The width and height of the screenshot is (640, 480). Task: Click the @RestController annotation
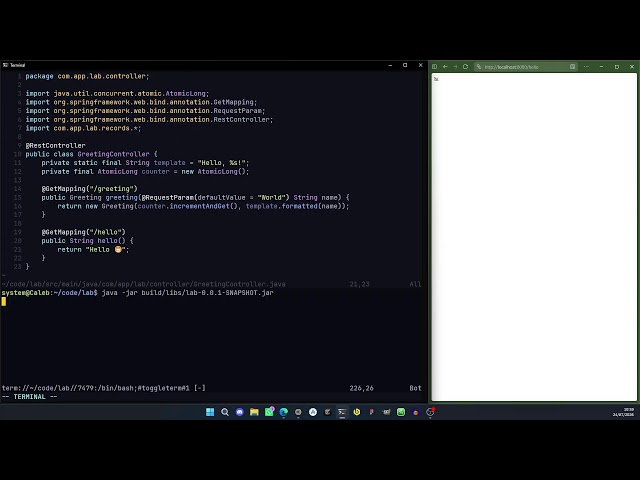click(x=56, y=145)
